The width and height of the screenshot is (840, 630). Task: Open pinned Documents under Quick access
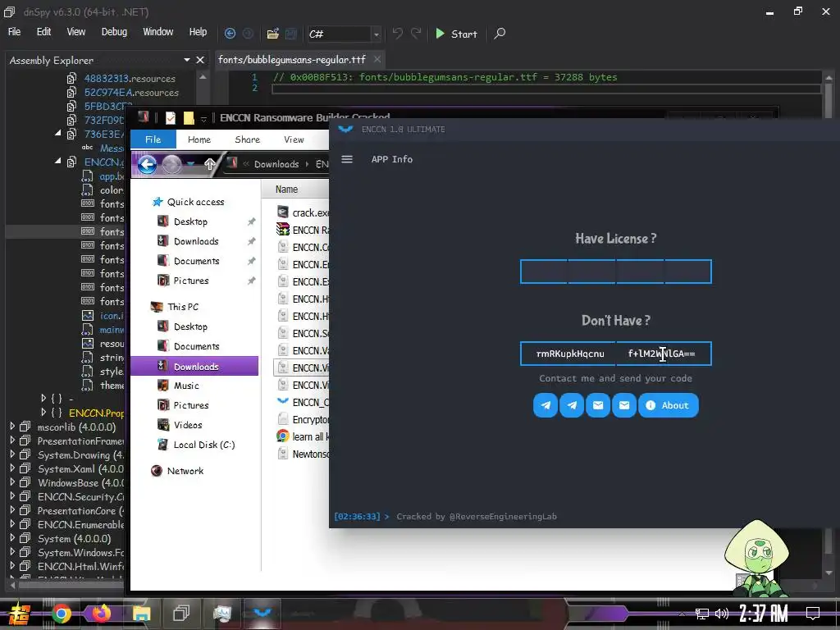pos(197,261)
